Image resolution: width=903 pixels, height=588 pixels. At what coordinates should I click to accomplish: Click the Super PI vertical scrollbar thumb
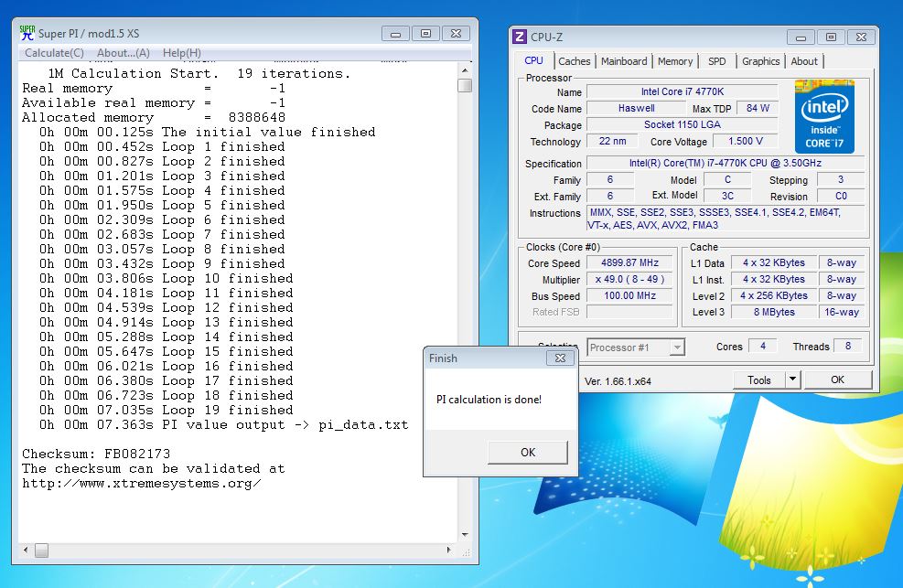465,85
